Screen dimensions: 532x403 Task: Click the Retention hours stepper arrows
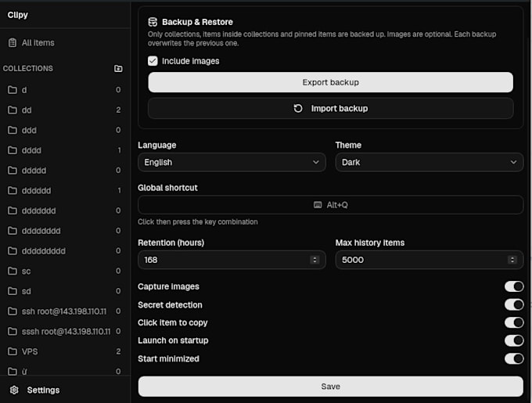315,260
